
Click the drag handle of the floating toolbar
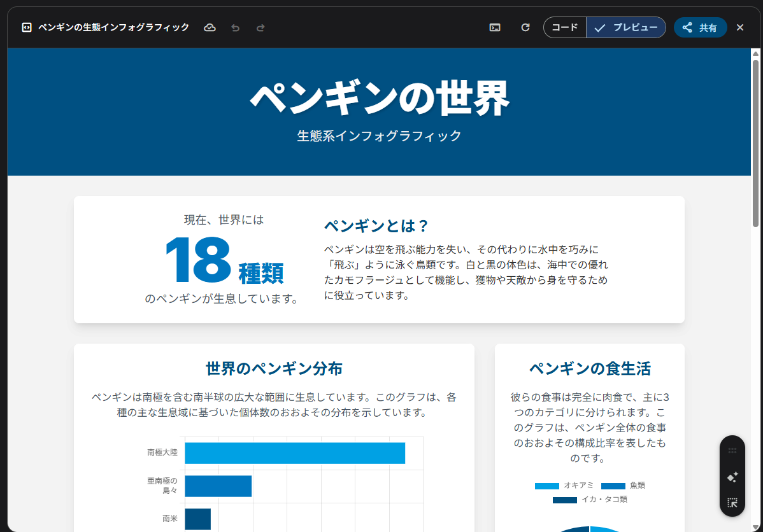click(732, 451)
